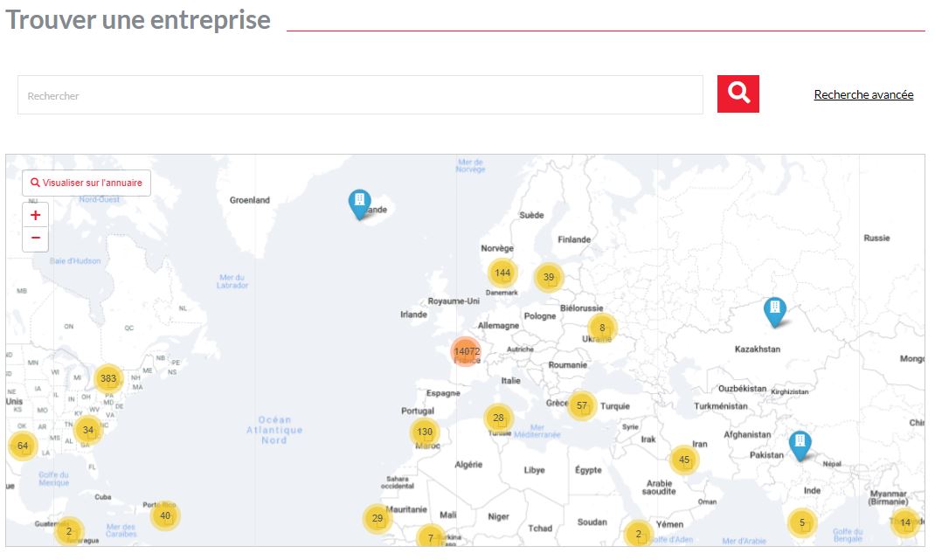Open the 39 cluster east of Denmark
The height and width of the screenshot is (560, 935).
(x=549, y=278)
